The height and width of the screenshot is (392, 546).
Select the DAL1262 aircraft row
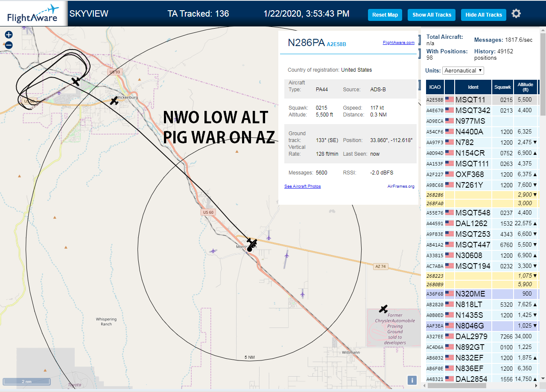click(x=482, y=224)
